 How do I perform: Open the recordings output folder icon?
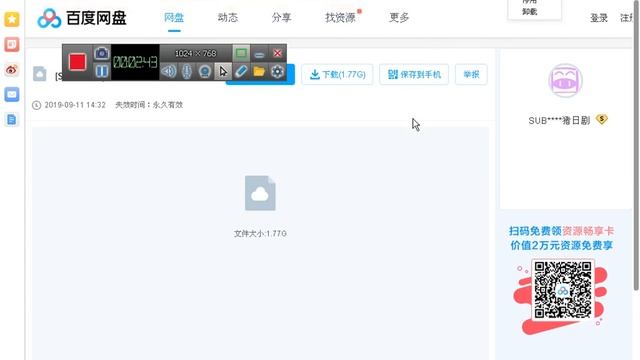click(x=259, y=71)
